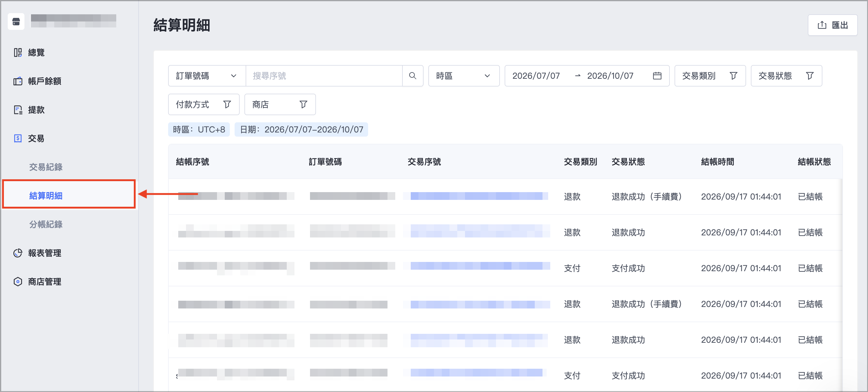The width and height of the screenshot is (868, 392).
Task: Open the 付款方式 filter
Action: (204, 105)
